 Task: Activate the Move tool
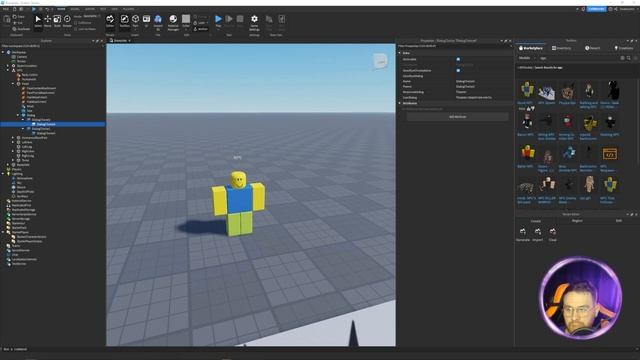pos(48,21)
